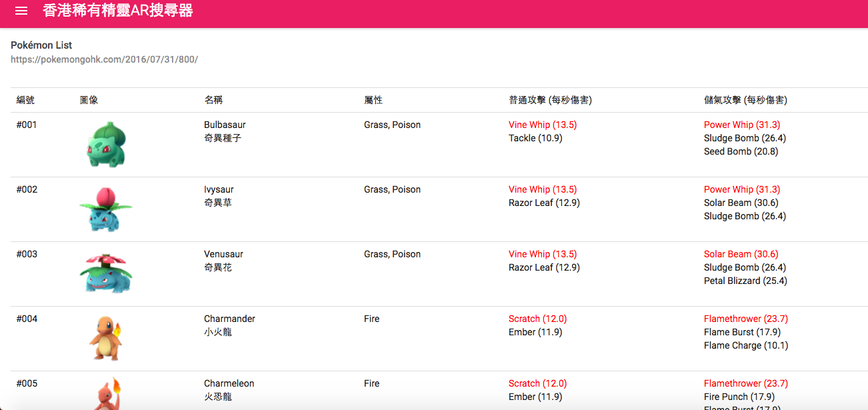The height and width of the screenshot is (410, 868).
Task: Open the hamburger navigation menu
Action: 21,11
